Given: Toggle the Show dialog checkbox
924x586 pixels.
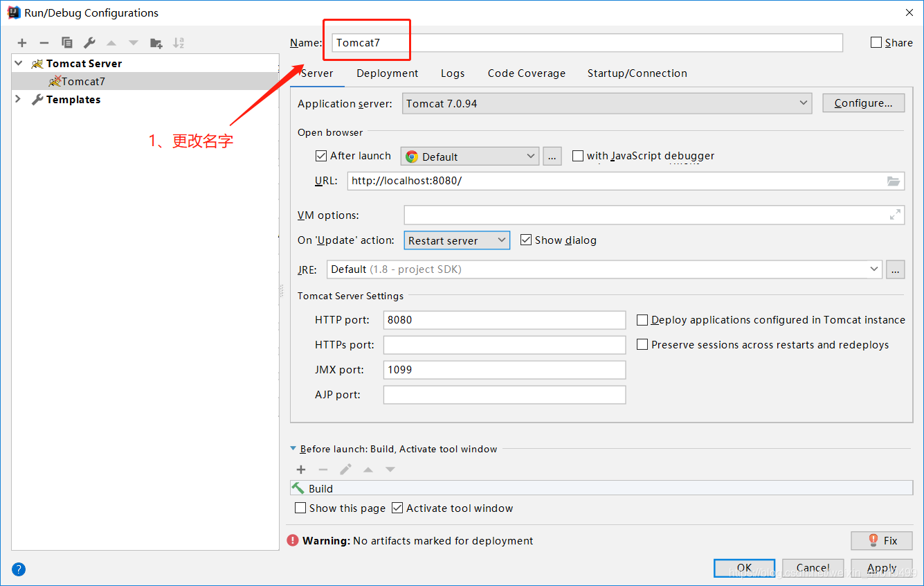Looking at the screenshot, I should (526, 240).
